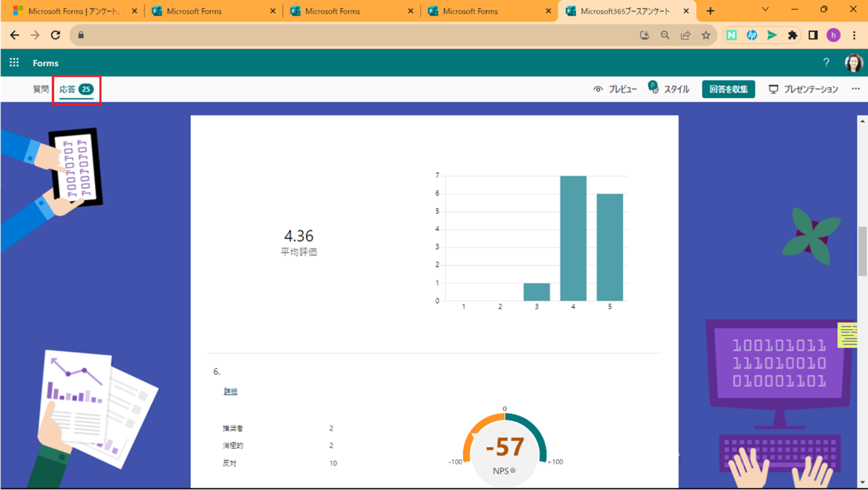Screen dimensions: 868x490
Task: Open the user account profile picture
Action: pos(853,63)
